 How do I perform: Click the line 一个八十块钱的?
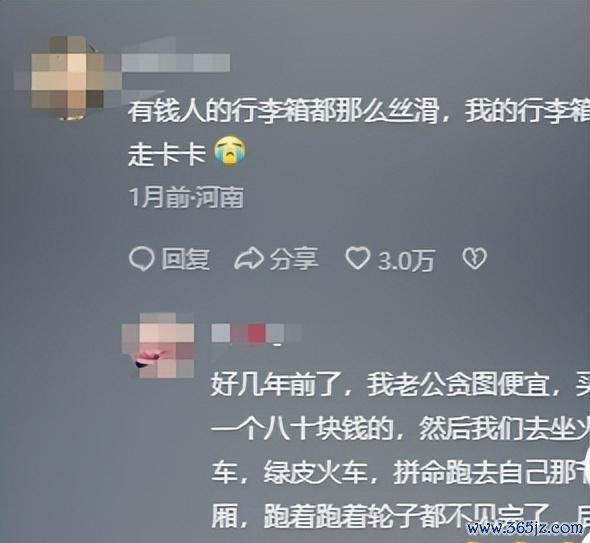(x=400, y=429)
